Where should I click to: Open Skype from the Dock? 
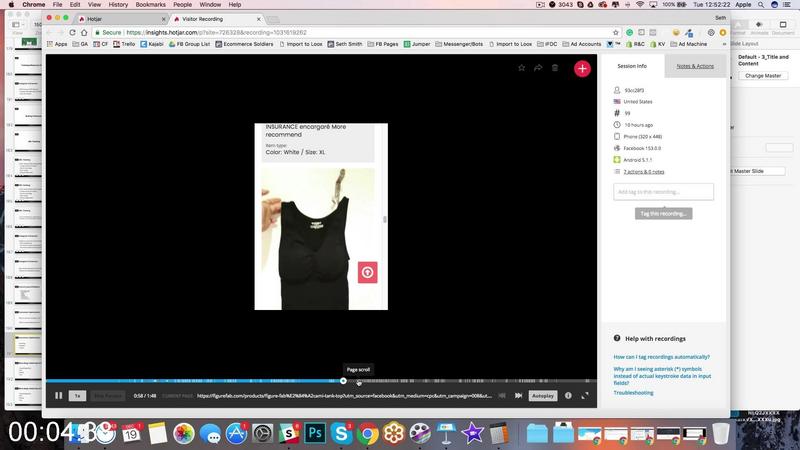tap(341, 433)
